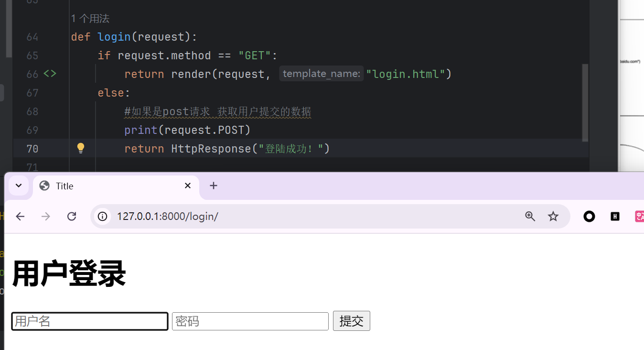This screenshot has width=644, height=350.
Task: Open a new browser tab with plus button
Action: click(x=214, y=186)
